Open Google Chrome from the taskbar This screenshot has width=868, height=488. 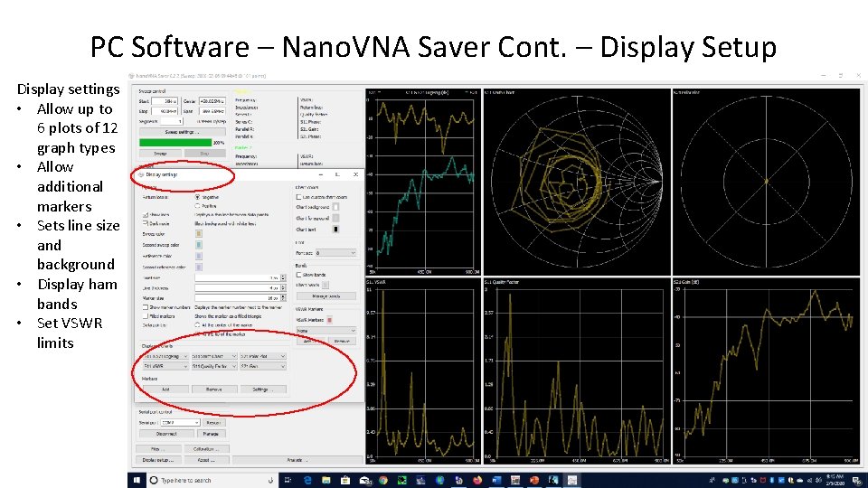pyautogui.click(x=383, y=480)
